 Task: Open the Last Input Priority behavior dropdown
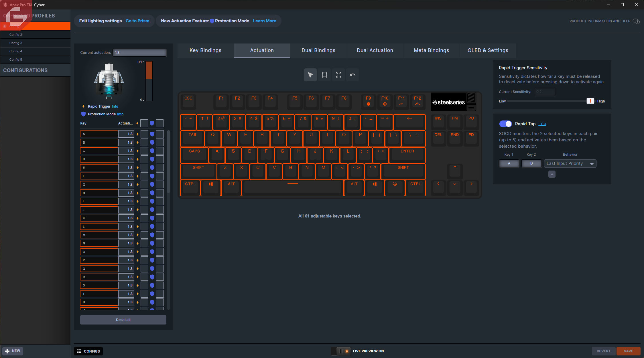[570, 164]
